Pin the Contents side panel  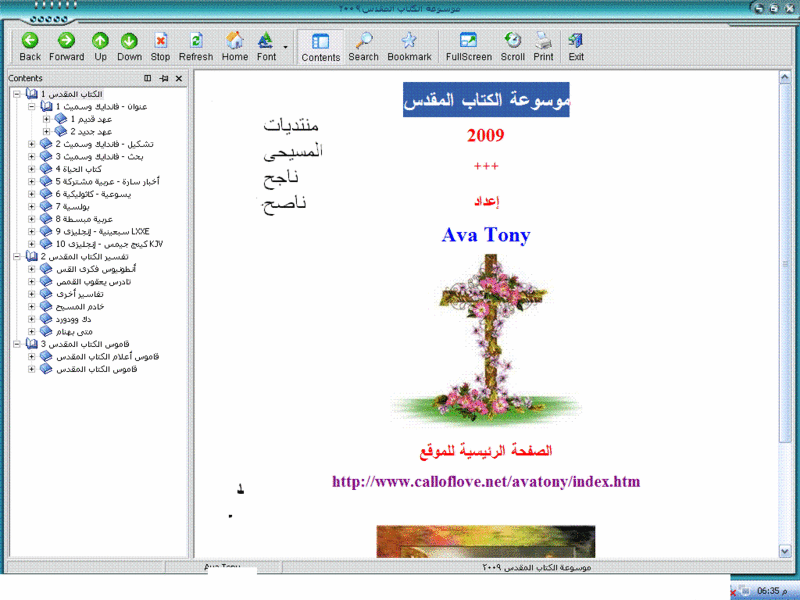coord(164,78)
